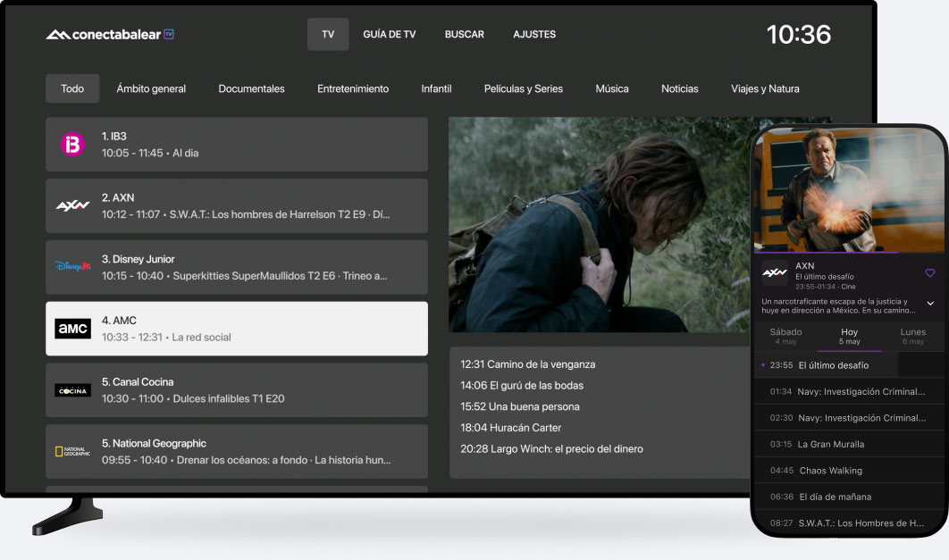
Task: Switch to Sábado 4 may tab
Action: click(x=785, y=336)
